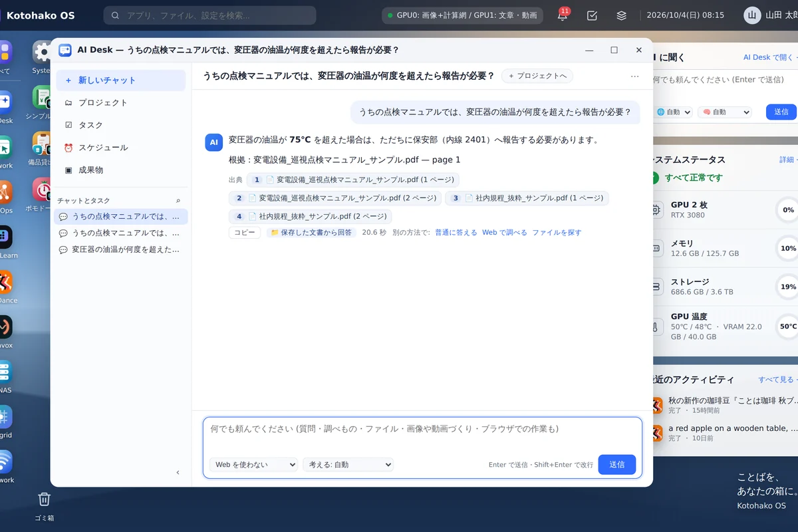Launch the ポモドーロ timer desktop icon
The width and height of the screenshot is (798, 532).
43,190
